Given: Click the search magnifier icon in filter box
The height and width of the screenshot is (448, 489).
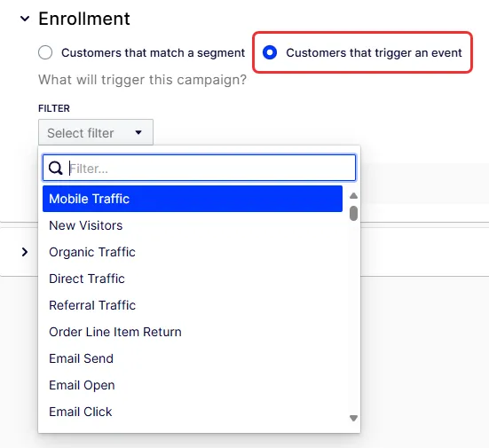Looking at the screenshot, I should (56, 168).
